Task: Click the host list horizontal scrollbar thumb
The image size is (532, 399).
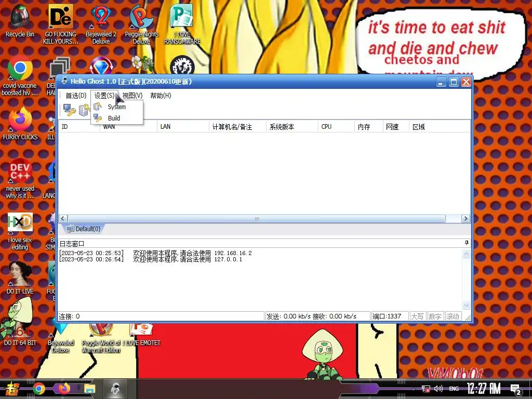Action: tap(257, 219)
